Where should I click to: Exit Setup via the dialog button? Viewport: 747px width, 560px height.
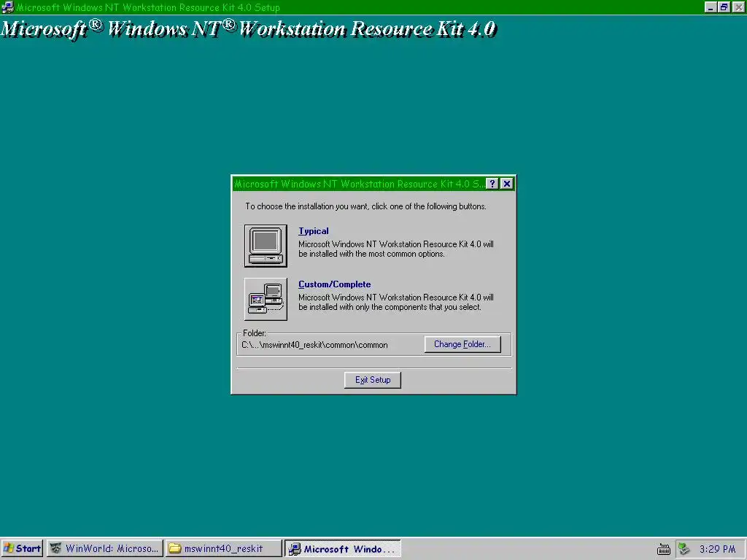[373, 380]
